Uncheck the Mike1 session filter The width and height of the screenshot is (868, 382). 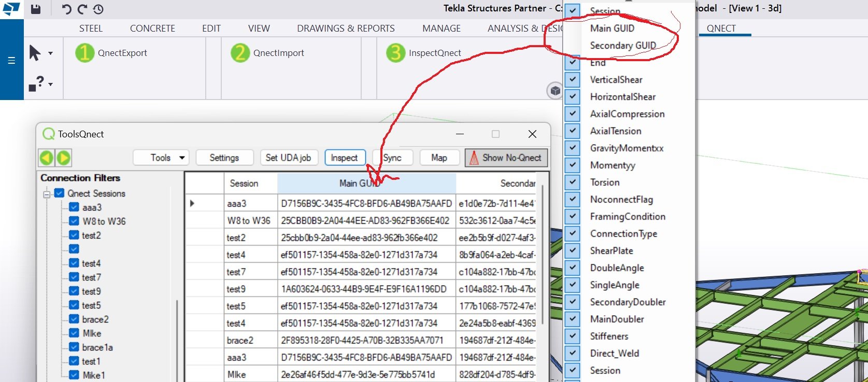click(x=74, y=375)
